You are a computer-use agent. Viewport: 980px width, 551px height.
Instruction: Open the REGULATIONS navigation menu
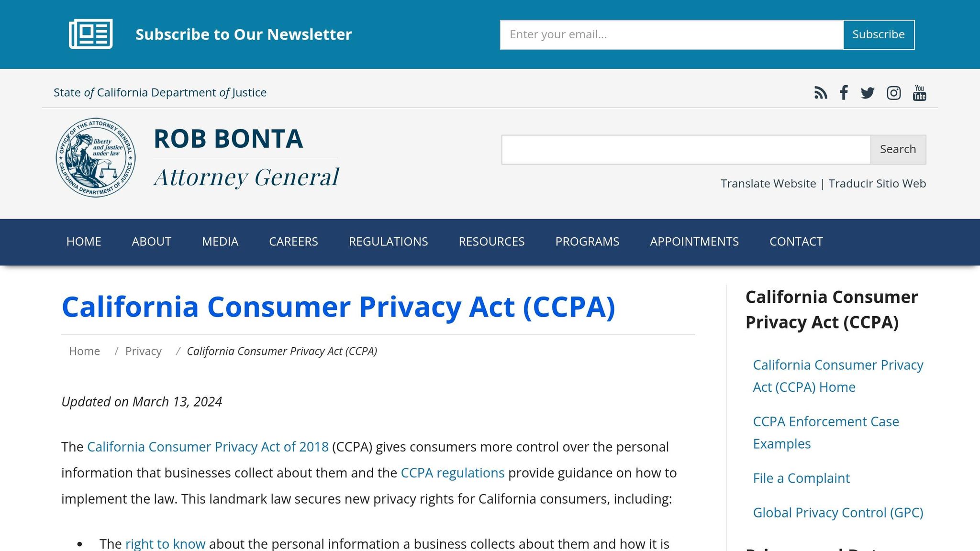click(389, 242)
